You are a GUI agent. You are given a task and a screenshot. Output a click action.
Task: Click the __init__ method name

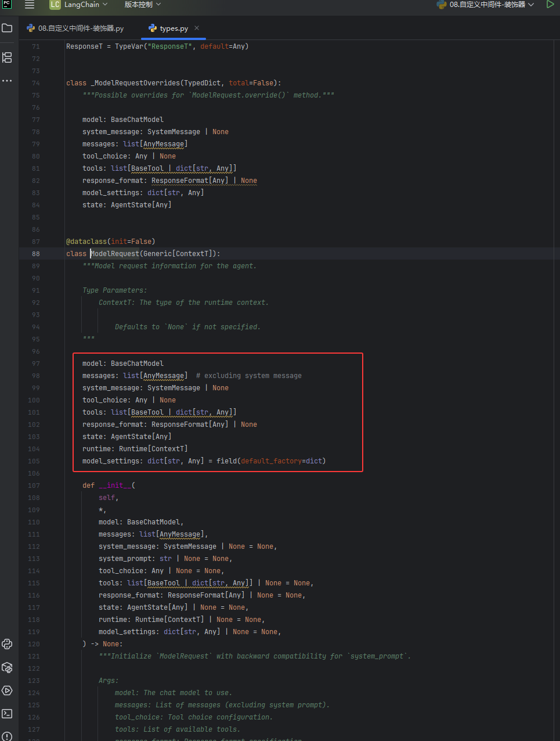(115, 485)
